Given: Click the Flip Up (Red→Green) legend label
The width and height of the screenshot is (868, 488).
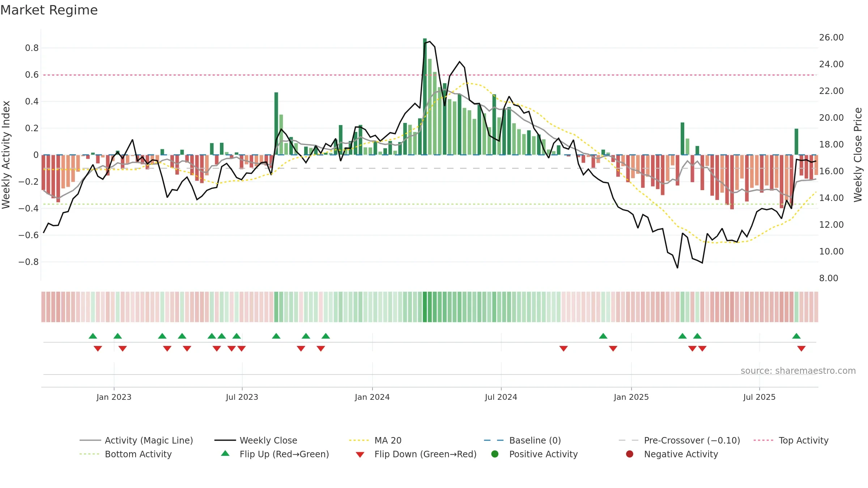Looking at the screenshot, I should (284, 454).
